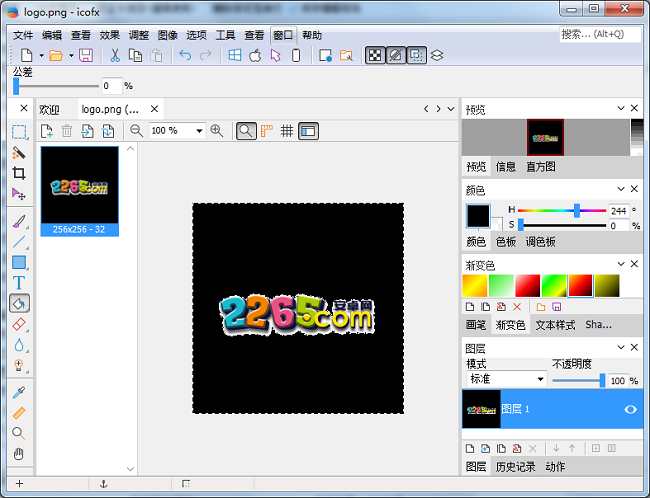Open the 效果 menu
The width and height of the screenshot is (650, 498).
tap(110, 34)
